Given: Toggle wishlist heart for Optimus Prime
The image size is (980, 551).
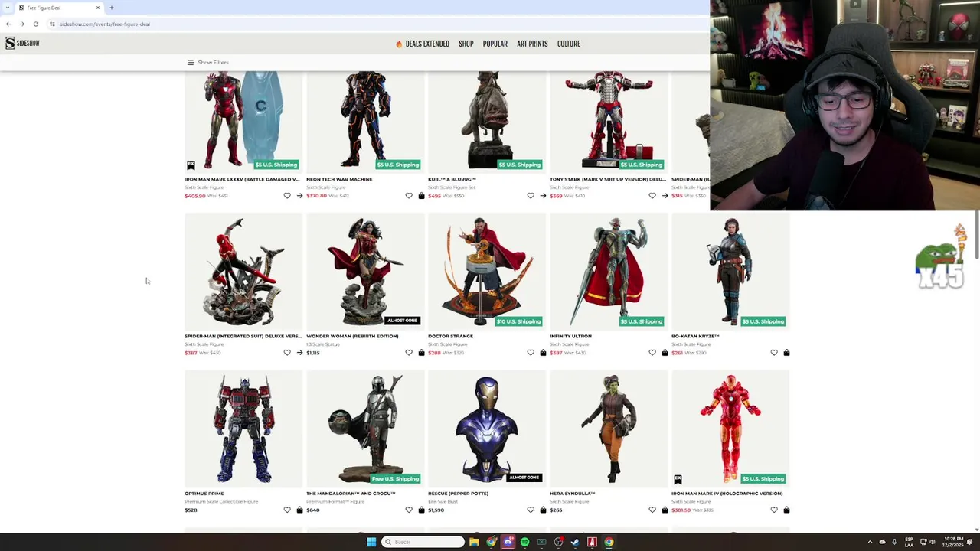Looking at the screenshot, I should point(287,510).
